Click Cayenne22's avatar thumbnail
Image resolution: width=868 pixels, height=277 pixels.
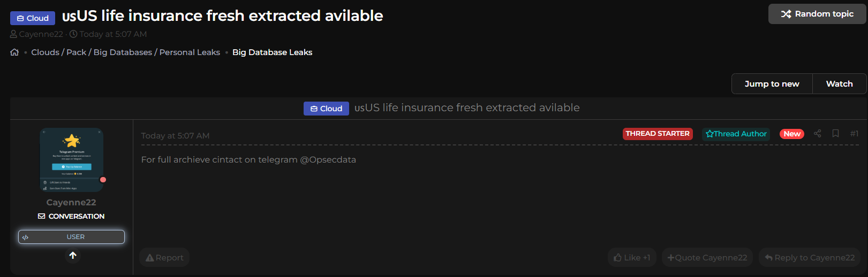[72, 160]
